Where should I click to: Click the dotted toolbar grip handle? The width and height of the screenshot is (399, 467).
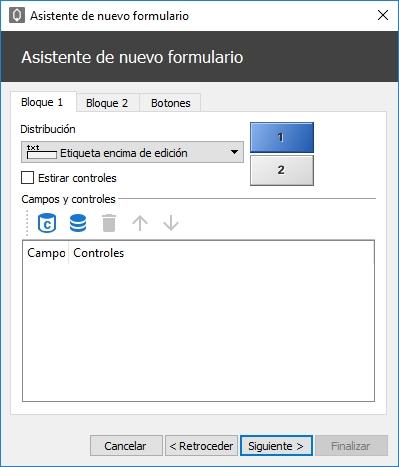click(x=27, y=223)
